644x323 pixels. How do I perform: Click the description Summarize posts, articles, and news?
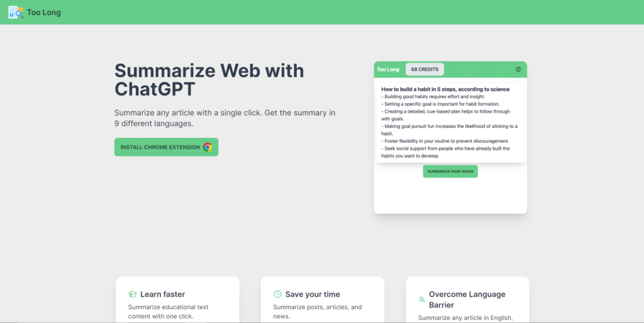[x=317, y=312]
